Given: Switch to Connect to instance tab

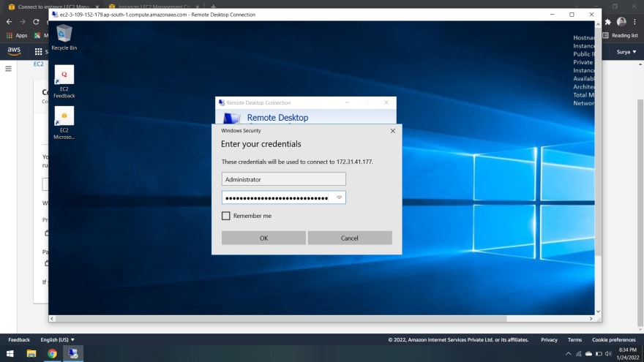Looking at the screenshot, I should pyautogui.click(x=53, y=7).
